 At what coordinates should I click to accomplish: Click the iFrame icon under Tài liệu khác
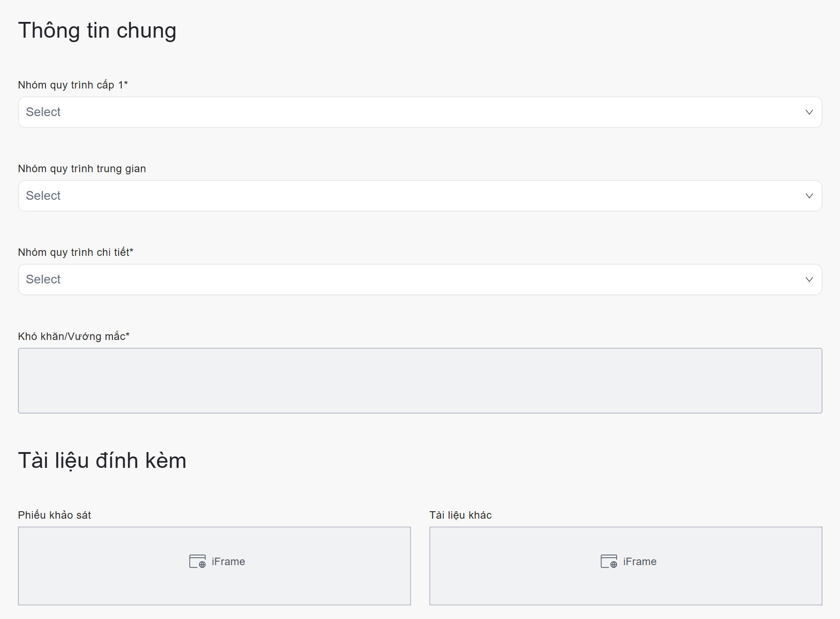coord(609,561)
